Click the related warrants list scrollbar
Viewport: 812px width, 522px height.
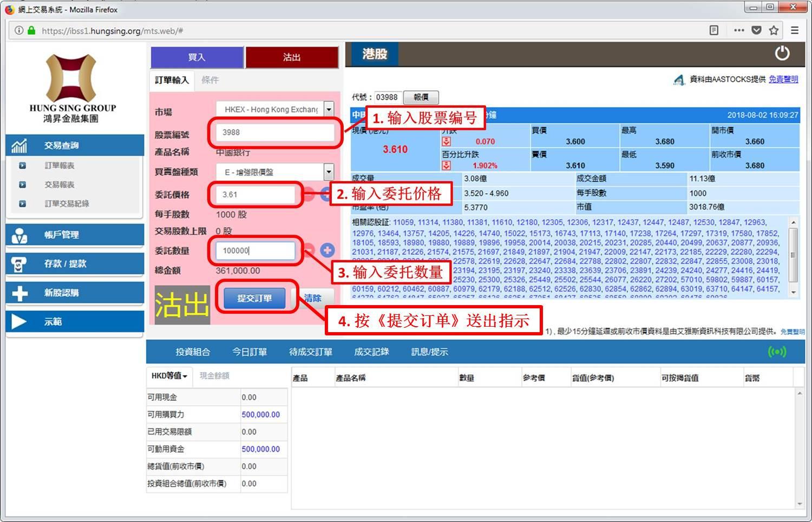(x=793, y=255)
